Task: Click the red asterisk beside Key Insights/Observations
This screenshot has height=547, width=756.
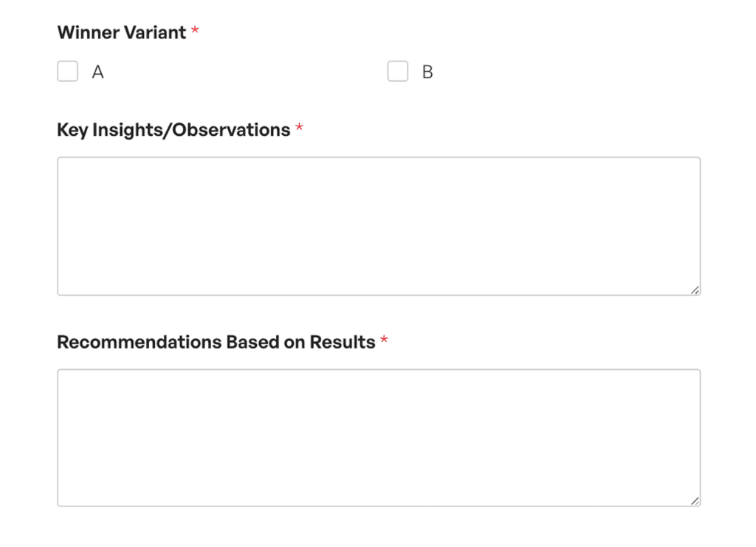Action: [300, 128]
